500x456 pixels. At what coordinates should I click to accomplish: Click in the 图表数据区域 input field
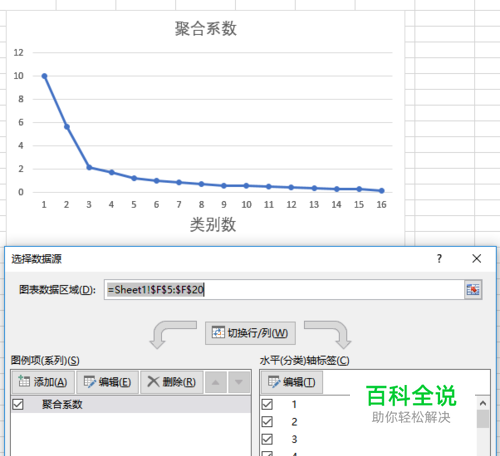(x=284, y=289)
